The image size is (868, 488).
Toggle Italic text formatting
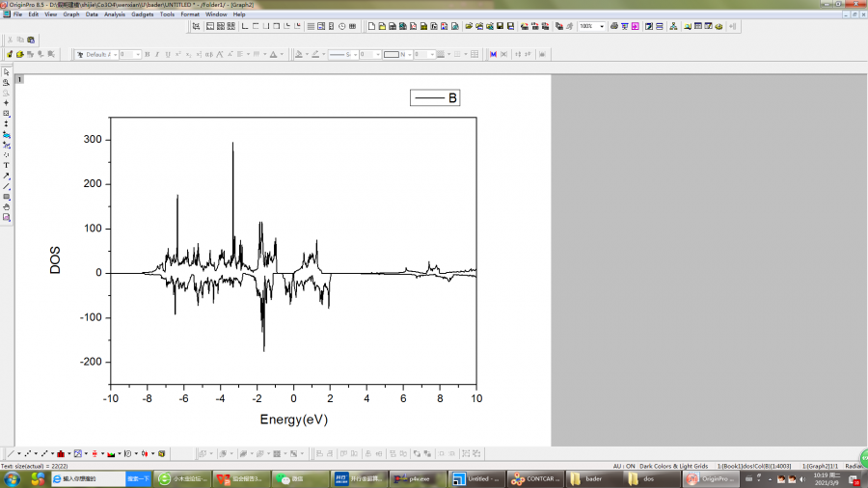click(157, 54)
